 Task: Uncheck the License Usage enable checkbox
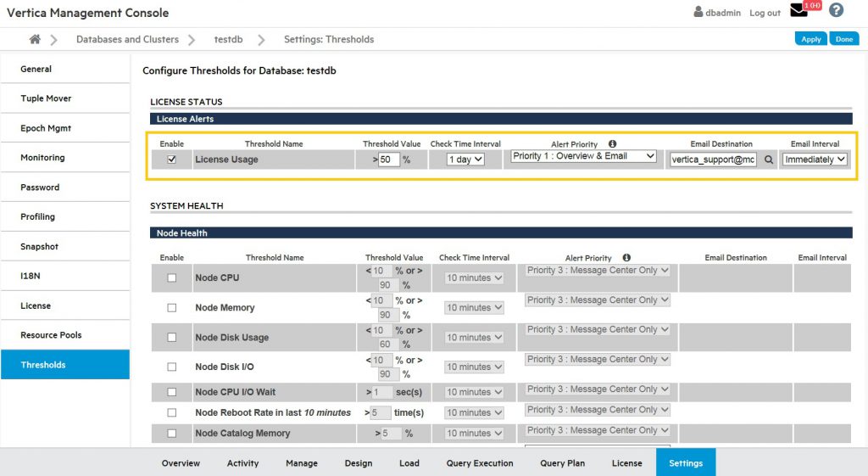(172, 160)
